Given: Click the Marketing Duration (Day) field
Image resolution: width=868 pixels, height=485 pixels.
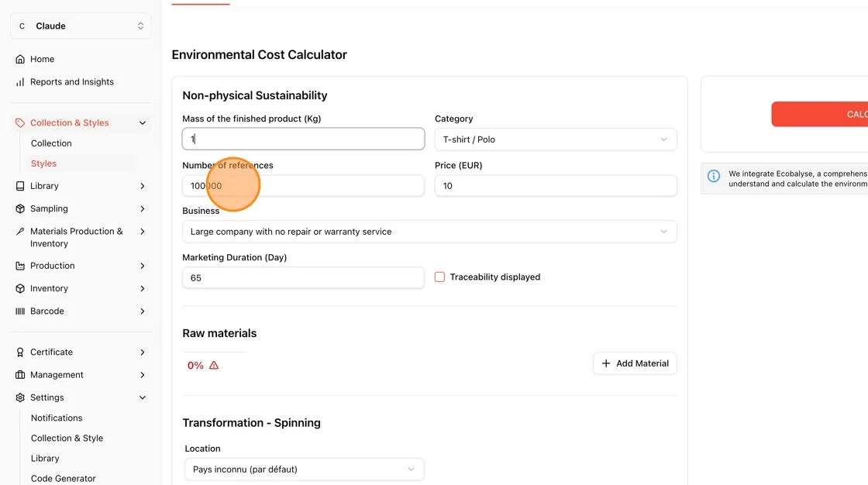Looking at the screenshot, I should [x=303, y=277].
